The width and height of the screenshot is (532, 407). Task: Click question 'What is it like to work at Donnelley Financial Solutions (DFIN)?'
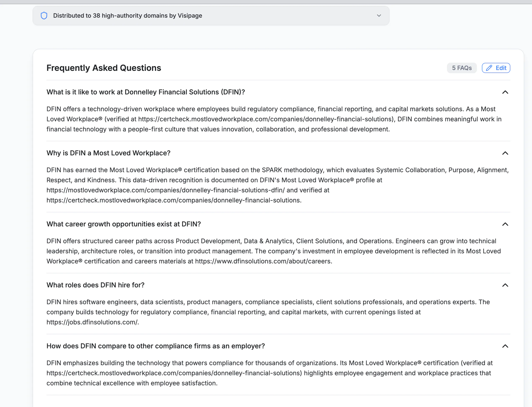(146, 92)
